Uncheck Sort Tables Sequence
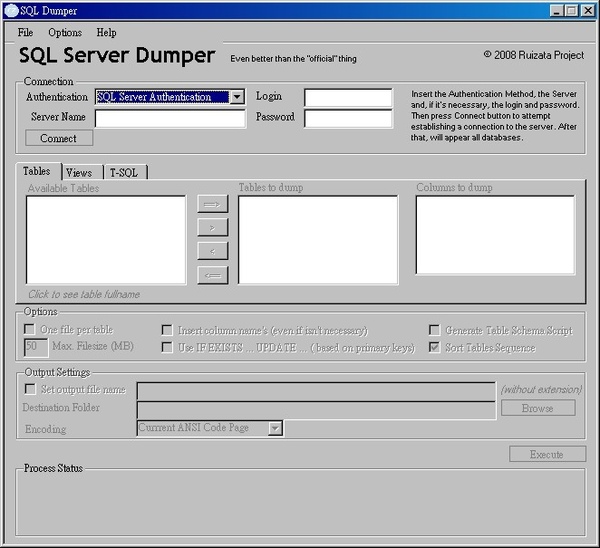 (x=434, y=347)
